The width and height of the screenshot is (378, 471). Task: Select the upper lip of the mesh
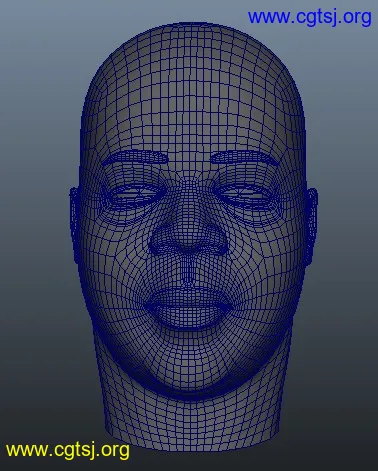tap(189, 296)
